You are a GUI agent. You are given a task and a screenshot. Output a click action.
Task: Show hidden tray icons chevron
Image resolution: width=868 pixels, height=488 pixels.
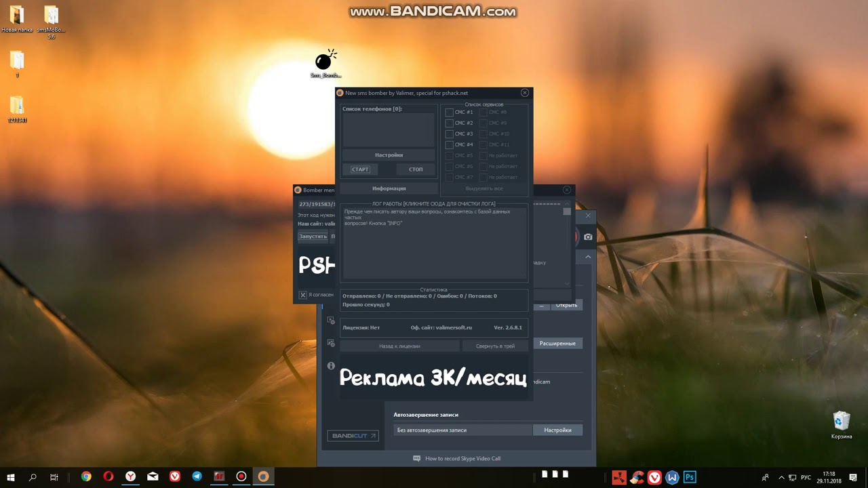[781, 477]
